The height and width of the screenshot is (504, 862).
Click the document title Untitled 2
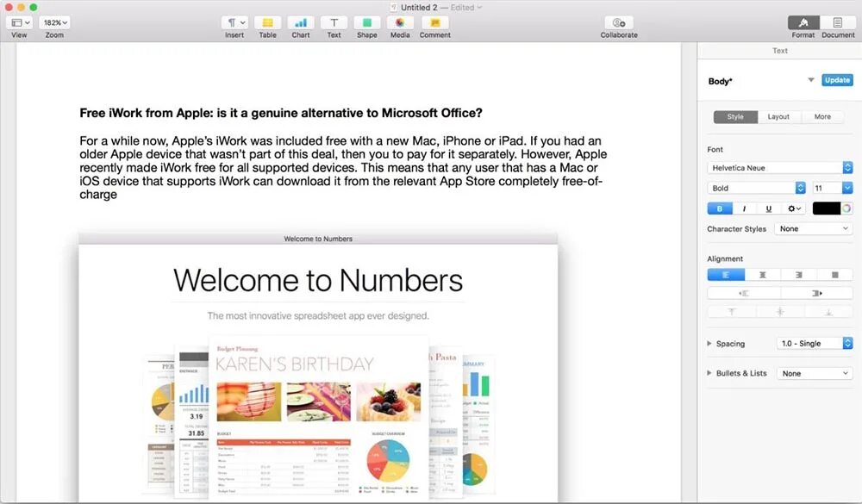point(419,7)
